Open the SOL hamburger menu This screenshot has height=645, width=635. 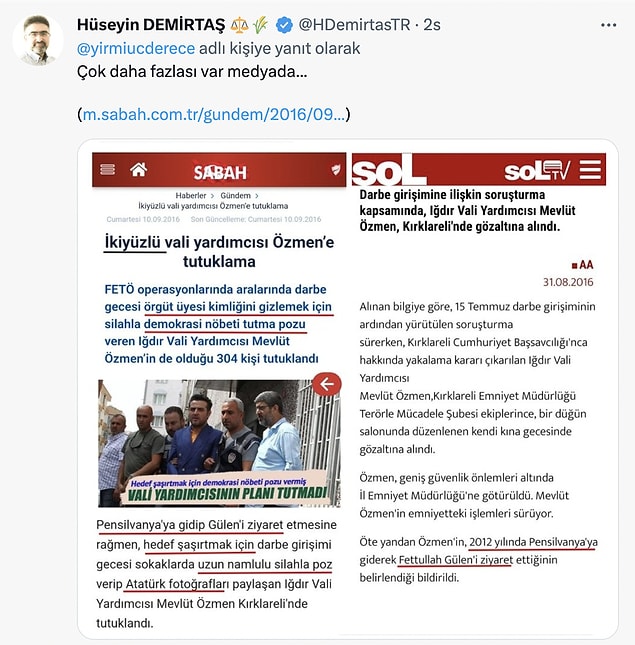click(590, 169)
